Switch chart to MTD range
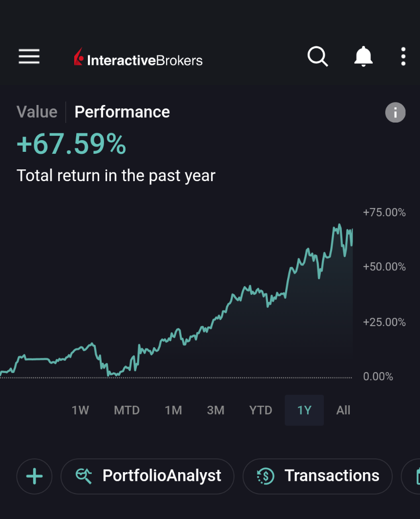The width and height of the screenshot is (420, 519). pos(126,410)
